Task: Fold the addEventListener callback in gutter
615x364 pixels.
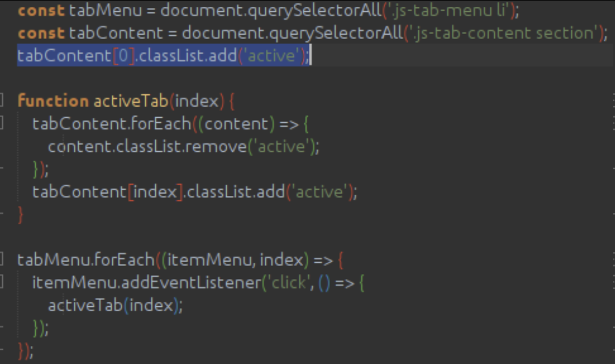Action: click(x=2, y=282)
